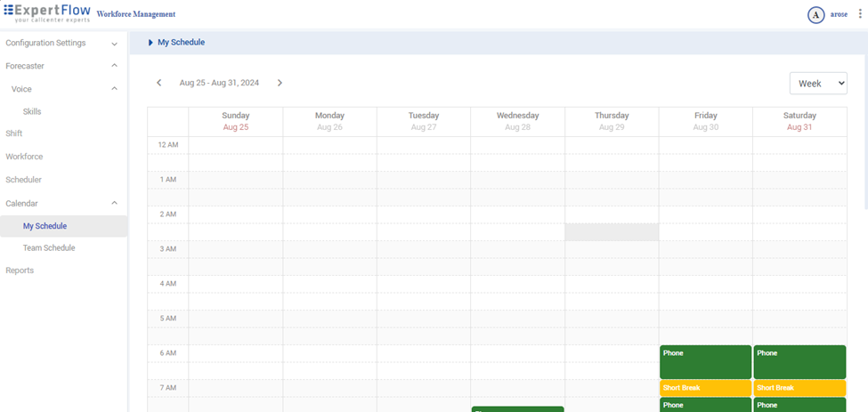Image resolution: width=868 pixels, height=412 pixels.
Task: Collapse My Schedule header triangle
Action: pyautogui.click(x=150, y=42)
